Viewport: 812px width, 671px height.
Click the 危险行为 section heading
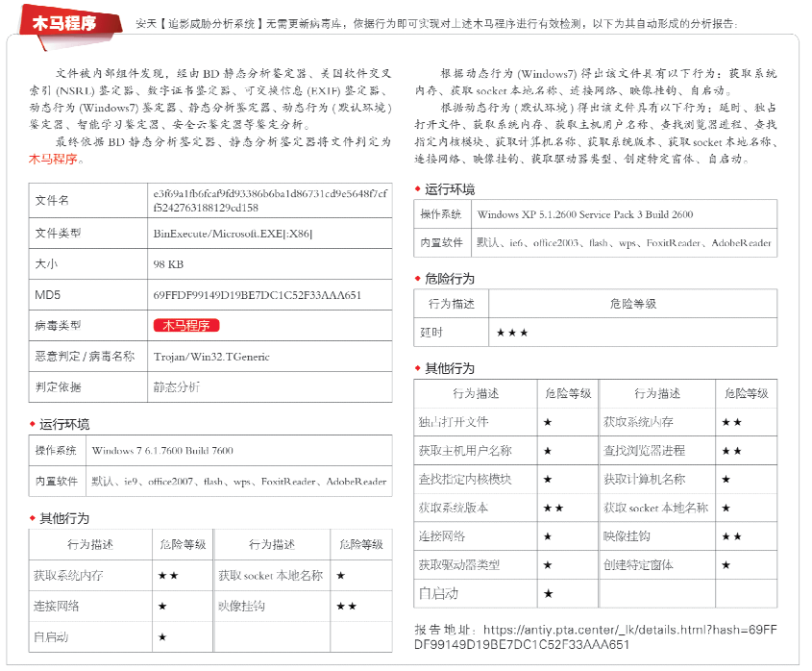pos(450,279)
